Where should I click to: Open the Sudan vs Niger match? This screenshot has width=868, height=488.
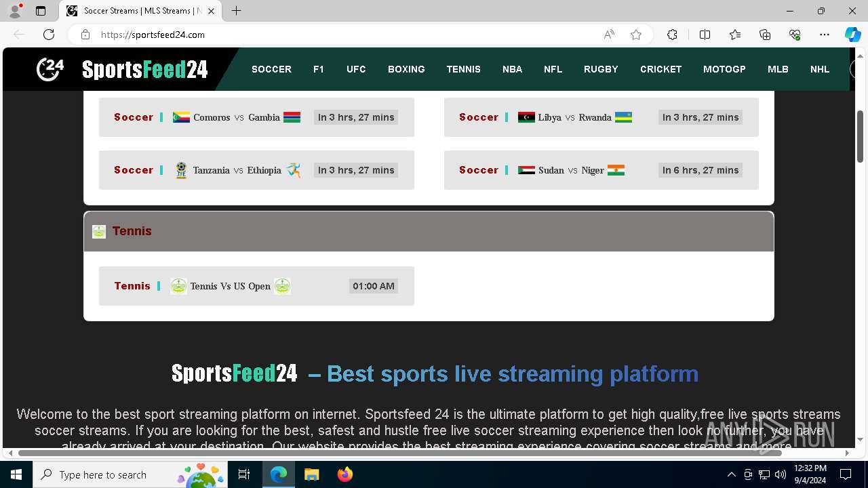(x=601, y=170)
